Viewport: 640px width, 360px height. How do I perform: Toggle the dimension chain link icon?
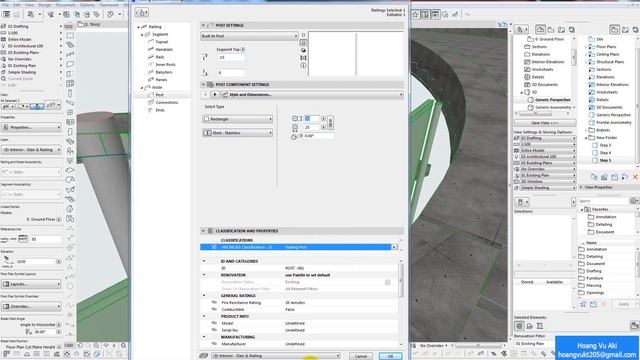tap(330, 122)
